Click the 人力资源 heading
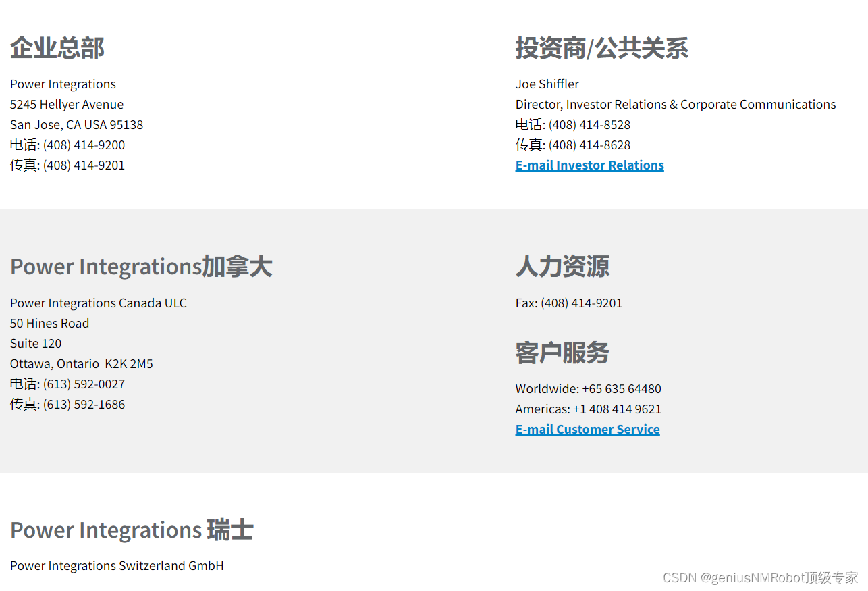Image resolution: width=868 pixels, height=591 pixels. (562, 267)
